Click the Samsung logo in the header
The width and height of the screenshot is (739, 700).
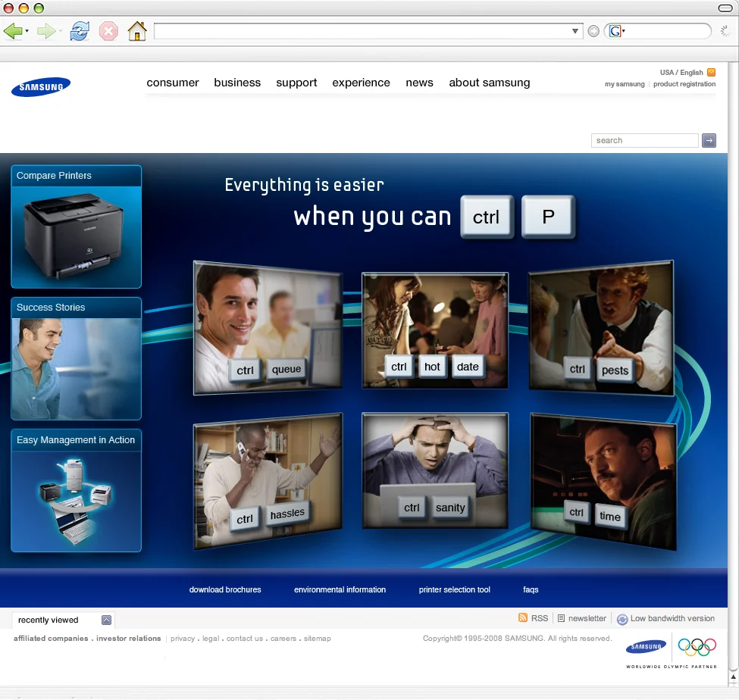click(41, 86)
